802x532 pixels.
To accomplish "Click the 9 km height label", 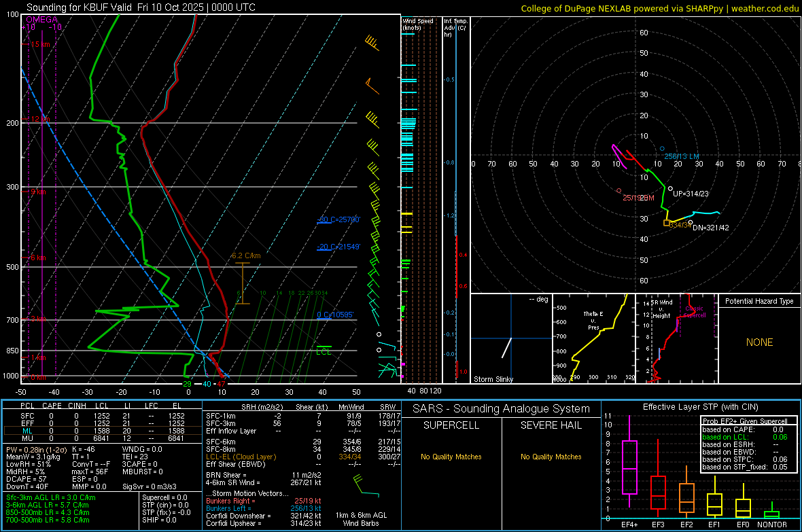I will pyautogui.click(x=38, y=192).
